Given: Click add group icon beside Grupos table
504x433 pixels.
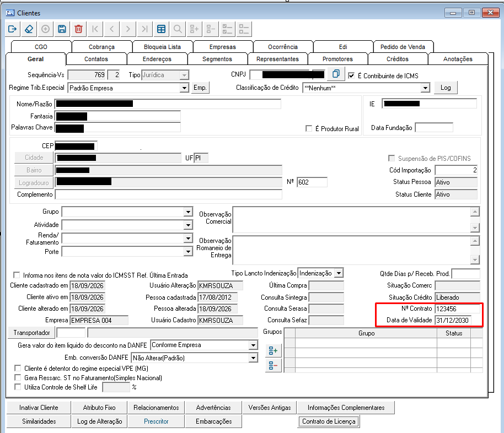Looking at the screenshot, I should click(273, 350).
